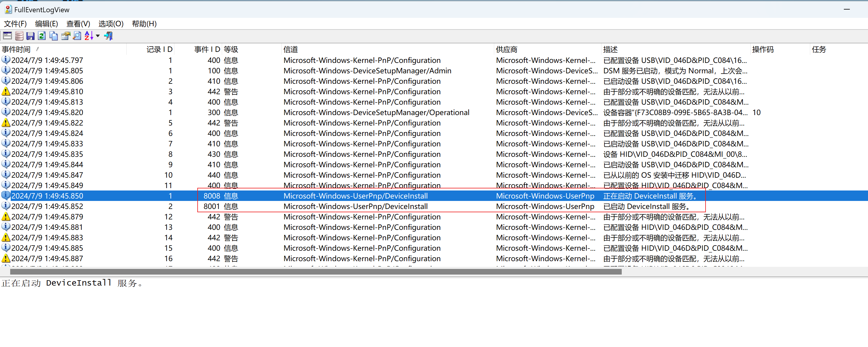The height and width of the screenshot is (347, 868).
Task: Click the Exit door toolbar icon
Action: [108, 36]
